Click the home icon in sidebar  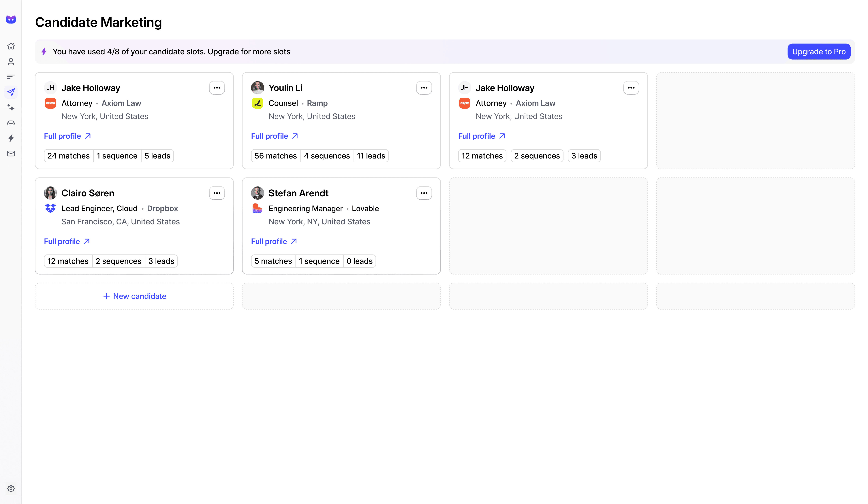(x=11, y=46)
